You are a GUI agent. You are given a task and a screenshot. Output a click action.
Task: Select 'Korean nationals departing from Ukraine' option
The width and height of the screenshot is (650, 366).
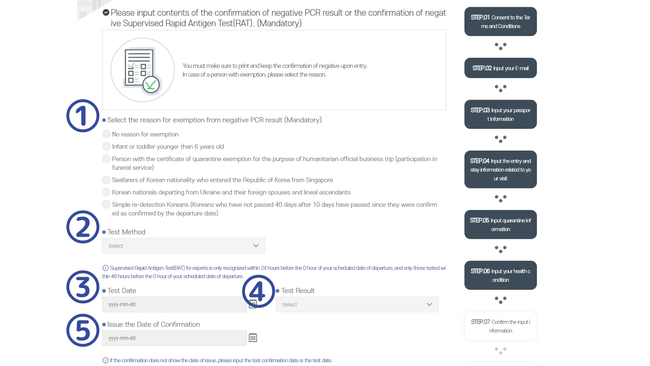(107, 192)
